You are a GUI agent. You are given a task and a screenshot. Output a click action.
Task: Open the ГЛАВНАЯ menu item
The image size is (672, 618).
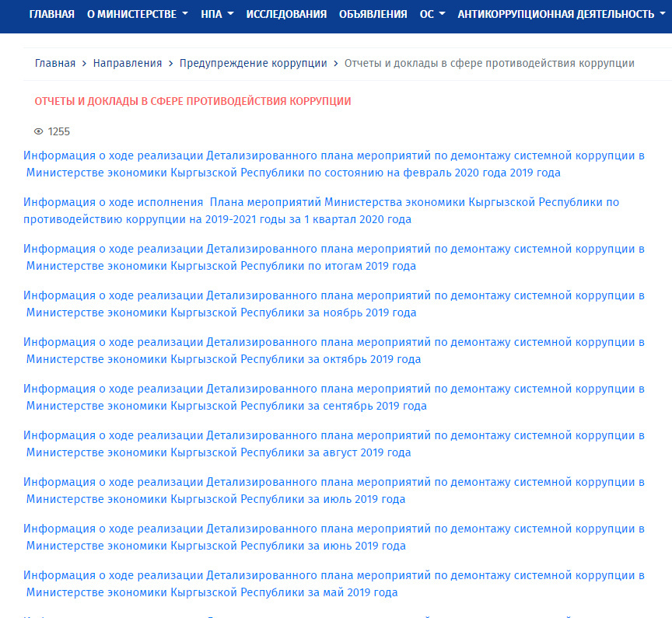coord(51,14)
